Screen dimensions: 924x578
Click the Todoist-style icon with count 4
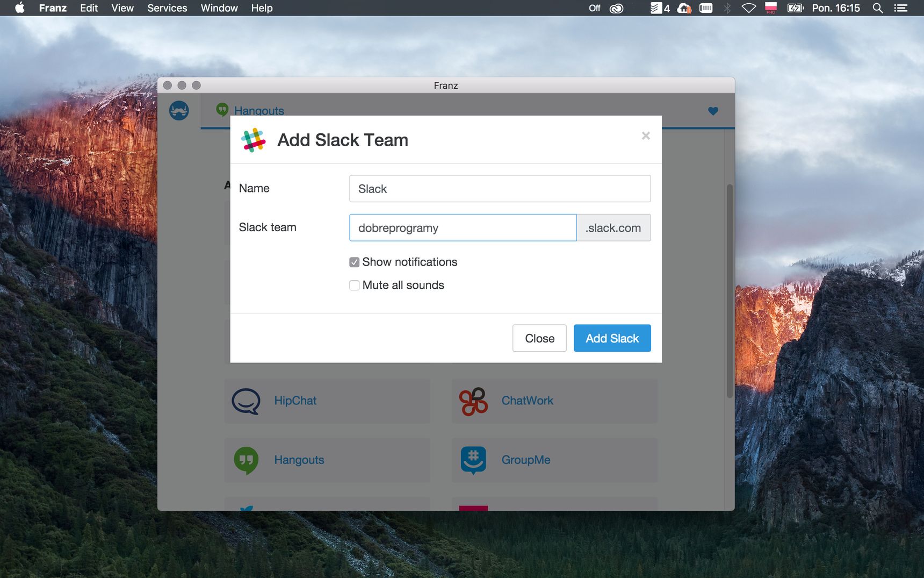click(x=660, y=8)
